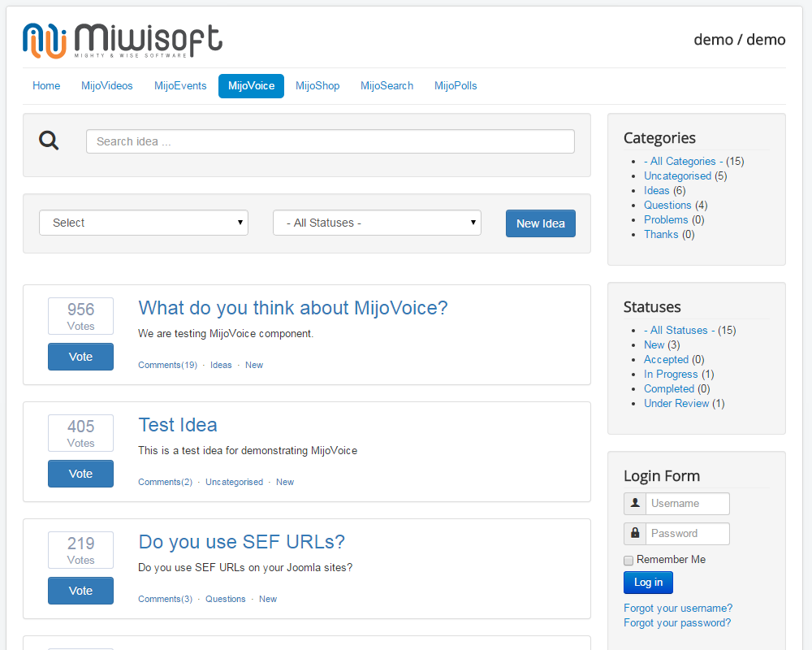
Task: Open Comments(19) on the MijoVoice idea
Action: [167, 365]
